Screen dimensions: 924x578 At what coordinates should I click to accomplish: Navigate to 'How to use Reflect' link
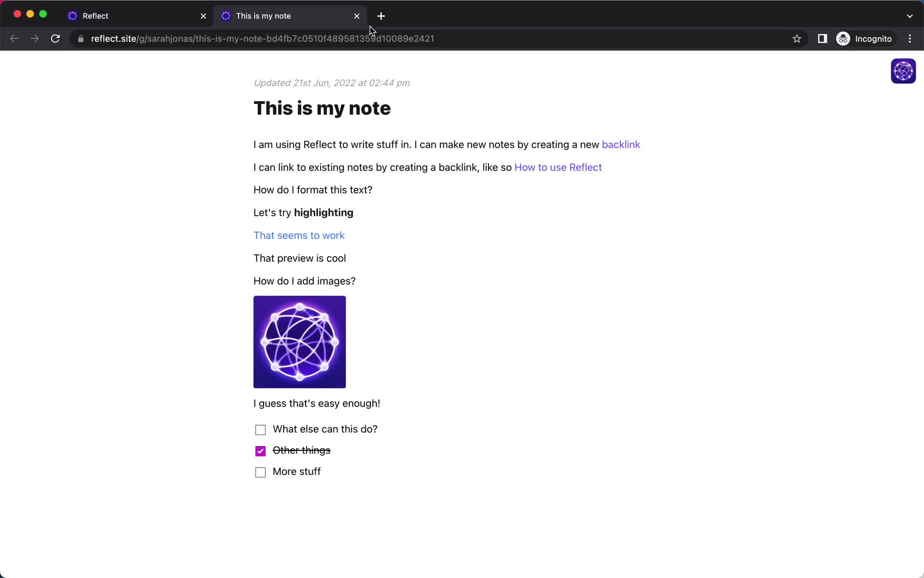(x=557, y=167)
